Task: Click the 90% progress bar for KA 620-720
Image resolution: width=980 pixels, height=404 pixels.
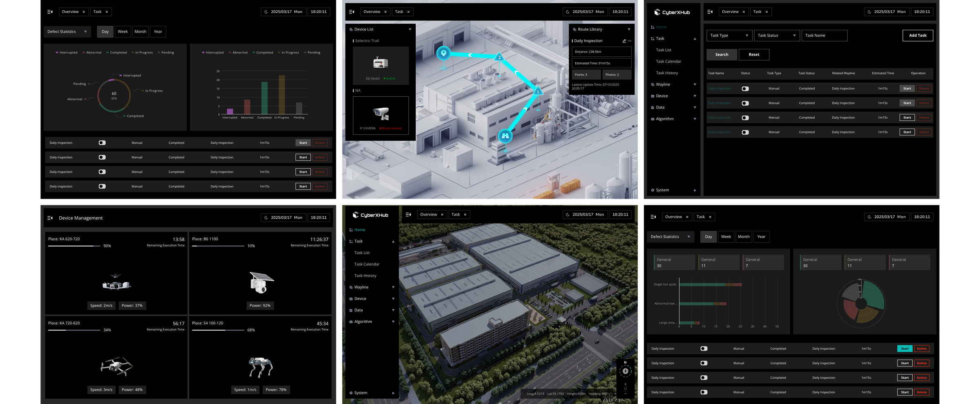Action: (74, 246)
